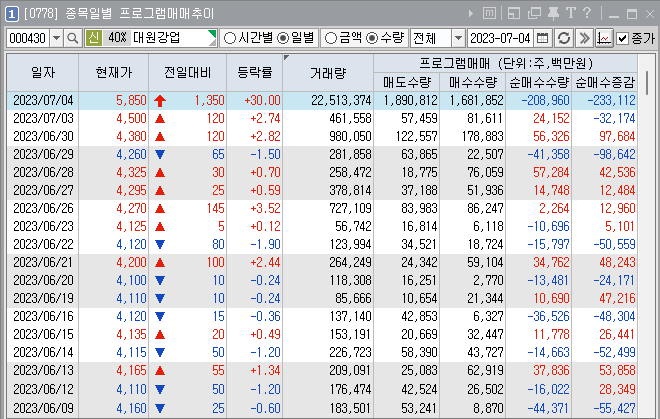Click the 매수수량 column header
Screen dimensions: 660x419
point(473,82)
